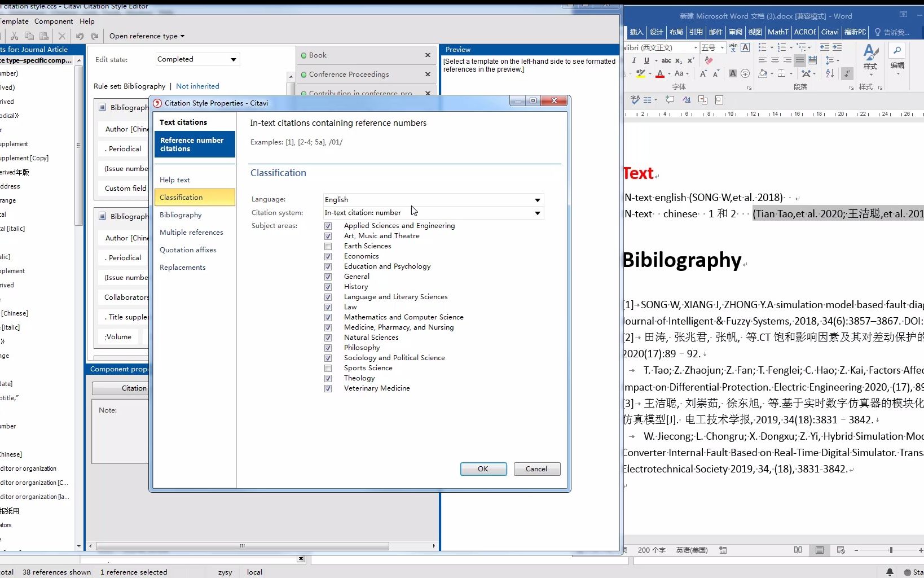Click the Copy icon in Citavi toolbar
The height and width of the screenshot is (578, 924).
coord(29,36)
